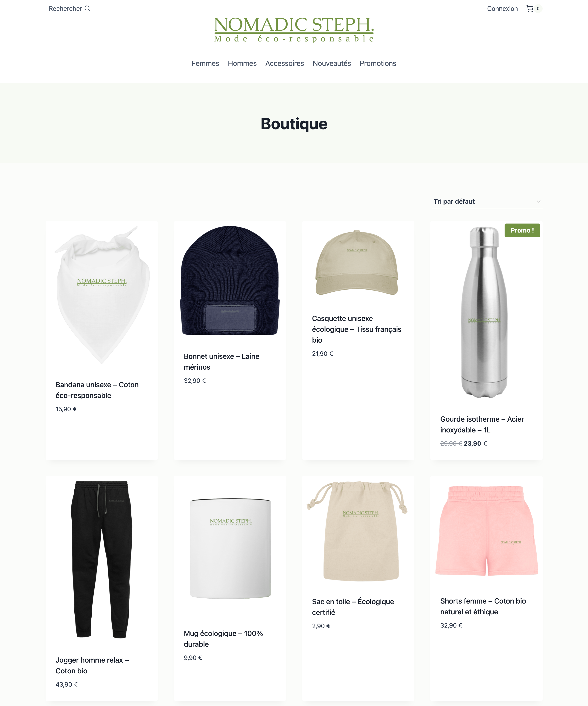This screenshot has width=588, height=706.
Task: Open the Accessoires menu
Action: [x=284, y=63]
